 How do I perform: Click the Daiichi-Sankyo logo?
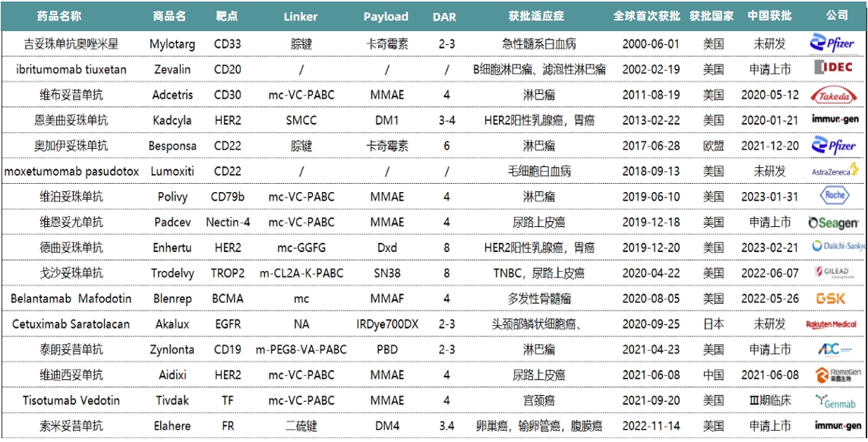coord(838,247)
